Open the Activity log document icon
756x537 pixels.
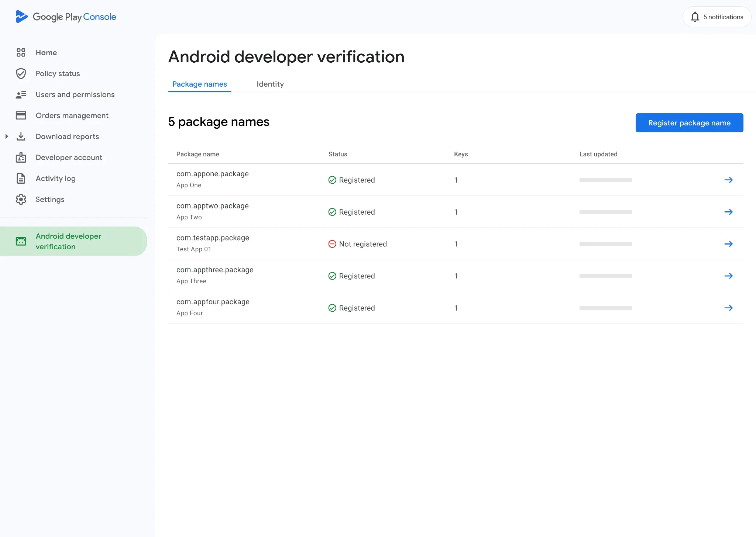[21, 179]
